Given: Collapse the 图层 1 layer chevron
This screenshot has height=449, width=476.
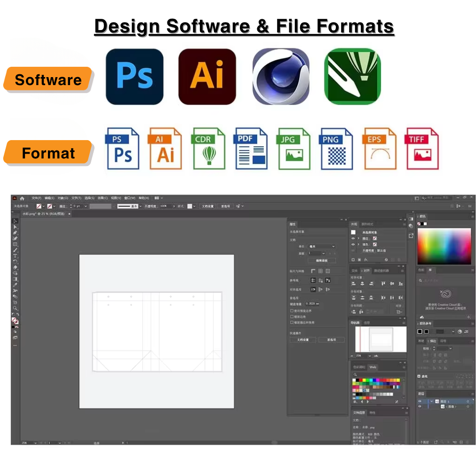Looking at the screenshot, I should click(431, 401).
